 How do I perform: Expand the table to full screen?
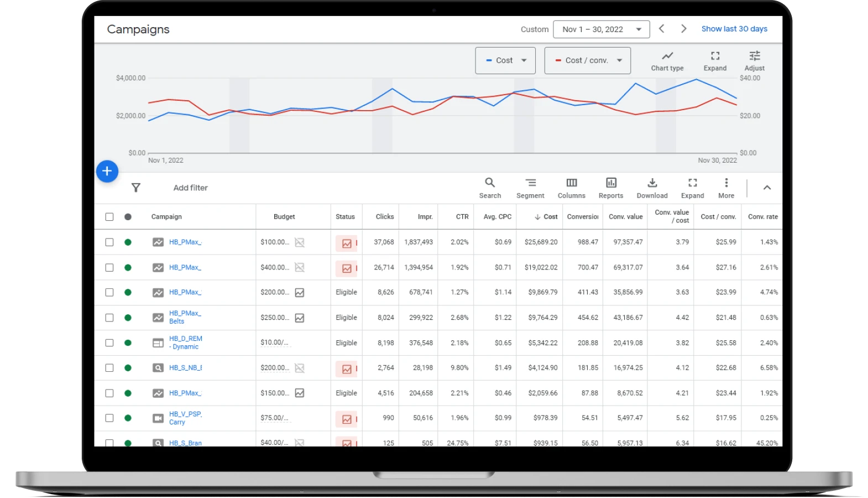point(692,188)
